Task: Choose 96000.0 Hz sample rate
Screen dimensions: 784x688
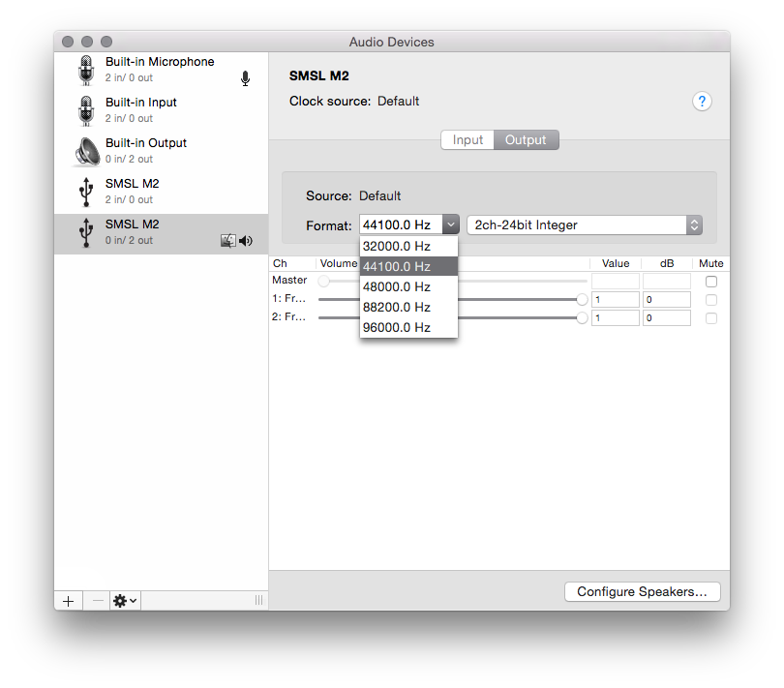Action: tap(408, 327)
